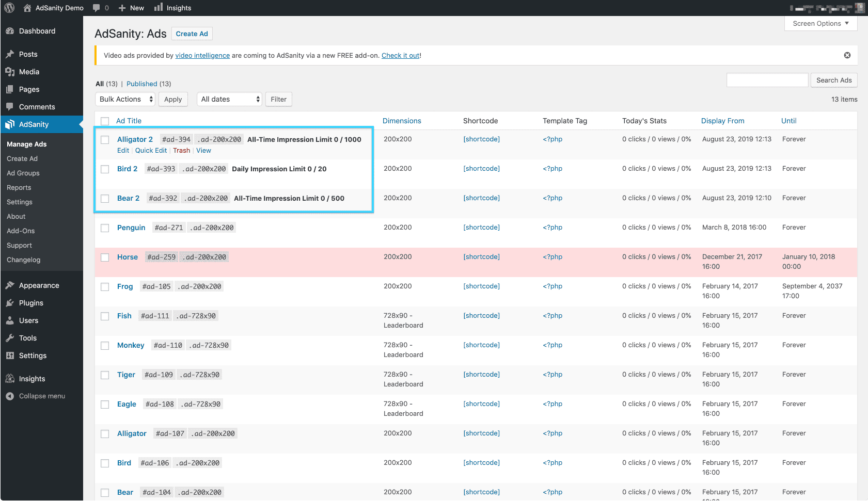Click the AdSanity megaphone icon
The image size is (868, 501).
pos(10,124)
